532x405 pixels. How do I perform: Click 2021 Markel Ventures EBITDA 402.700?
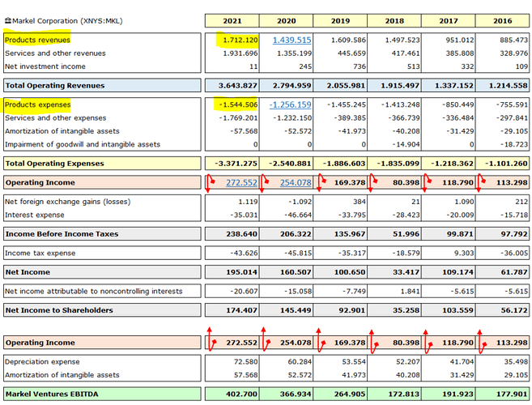coord(241,394)
